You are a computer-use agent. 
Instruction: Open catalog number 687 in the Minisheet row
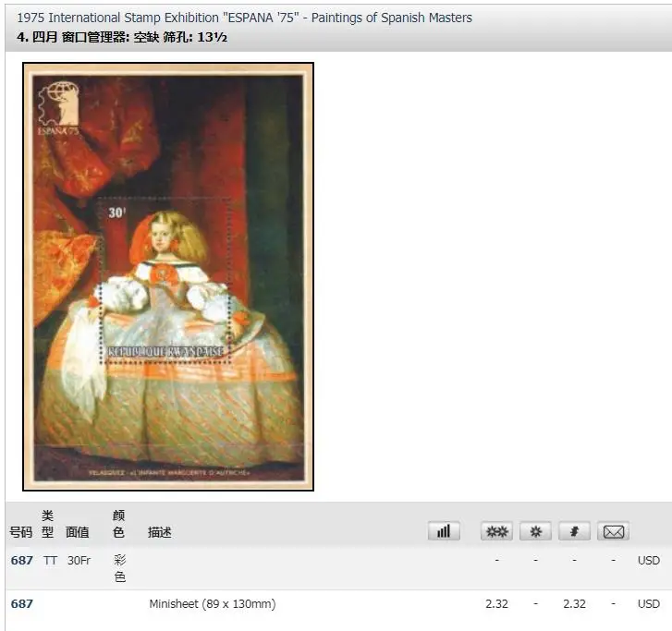pyautogui.click(x=22, y=603)
